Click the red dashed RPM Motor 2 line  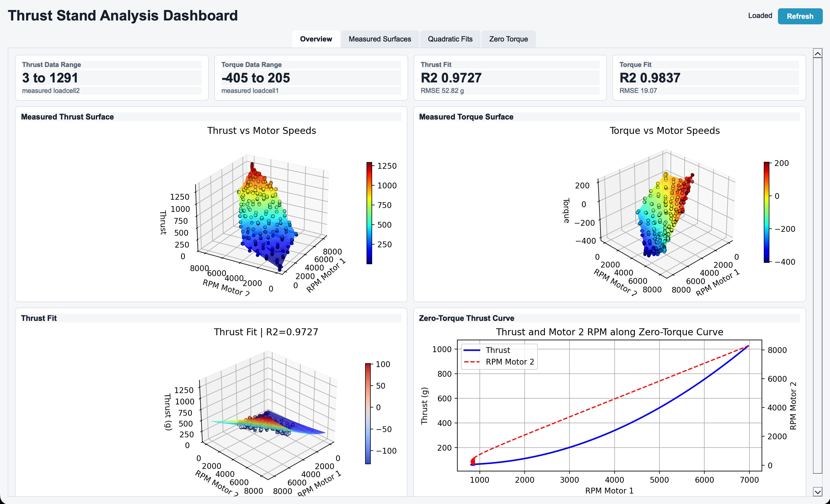tap(614, 399)
